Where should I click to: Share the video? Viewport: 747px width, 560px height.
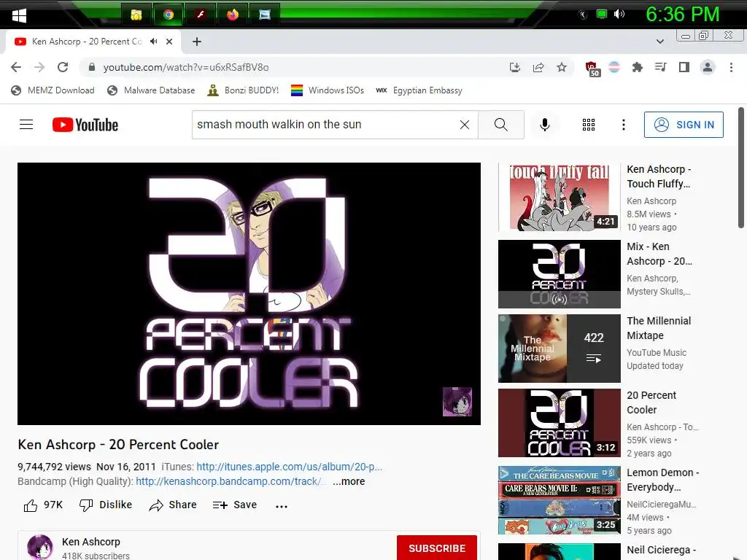[x=173, y=505]
